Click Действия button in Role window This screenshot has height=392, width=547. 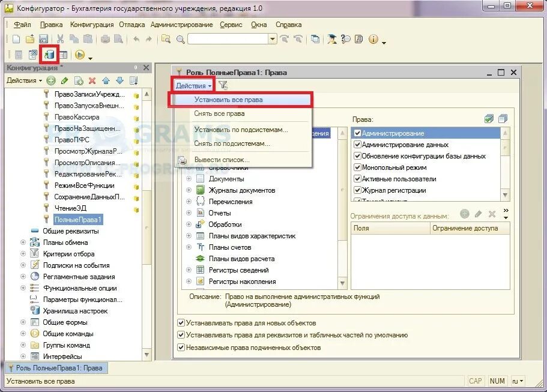pos(193,85)
